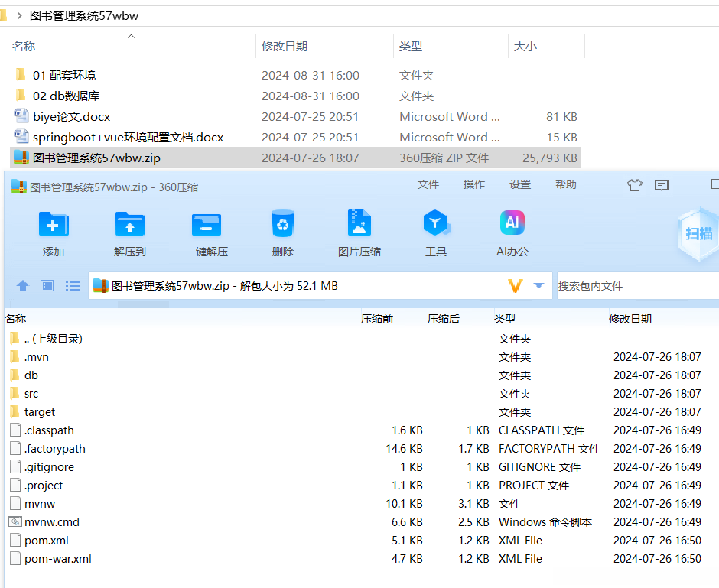This screenshot has height=588, width=719.
Task: Launch the AI办公 feature
Action: click(x=512, y=223)
